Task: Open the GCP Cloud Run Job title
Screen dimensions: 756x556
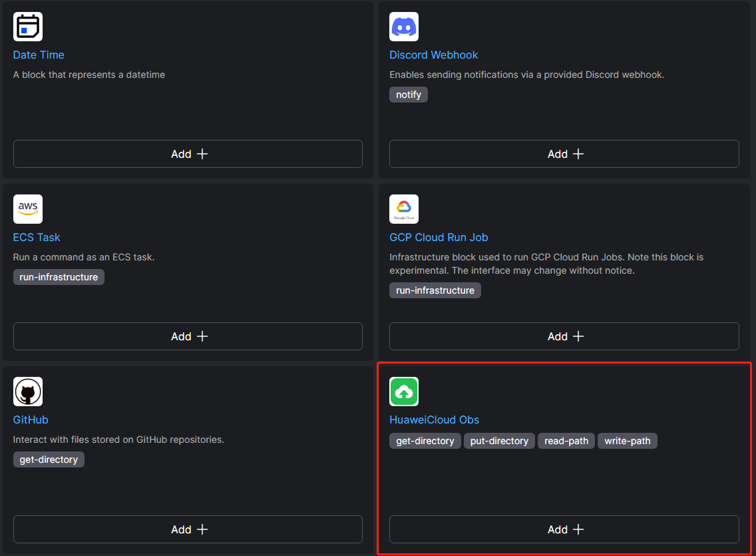Action: click(x=439, y=237)
